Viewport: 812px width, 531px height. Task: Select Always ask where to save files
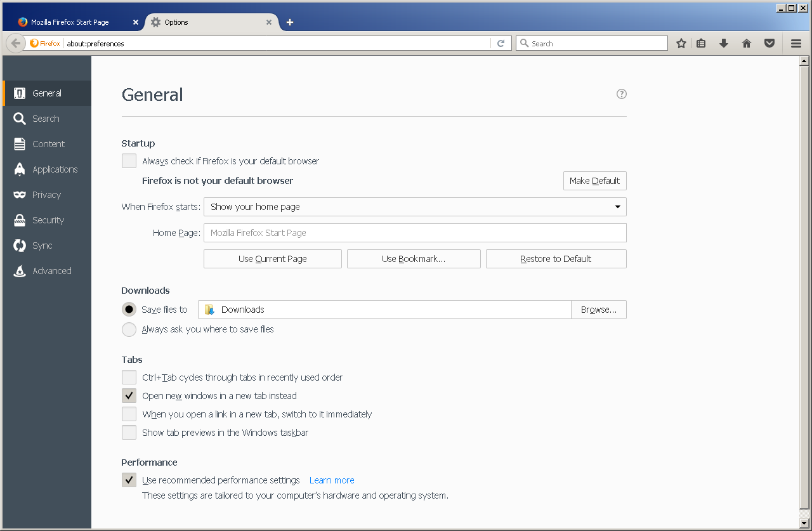tap(129, 329)
